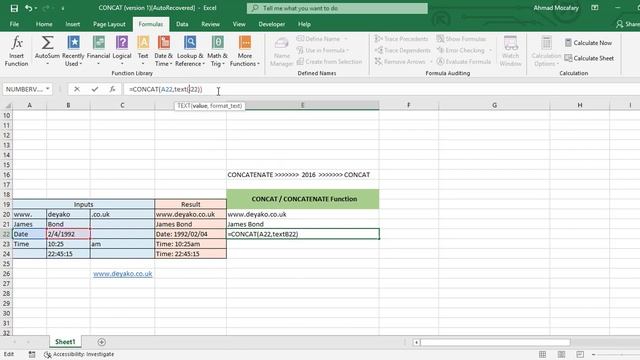Open the File tab

click(x=14, y=24)
